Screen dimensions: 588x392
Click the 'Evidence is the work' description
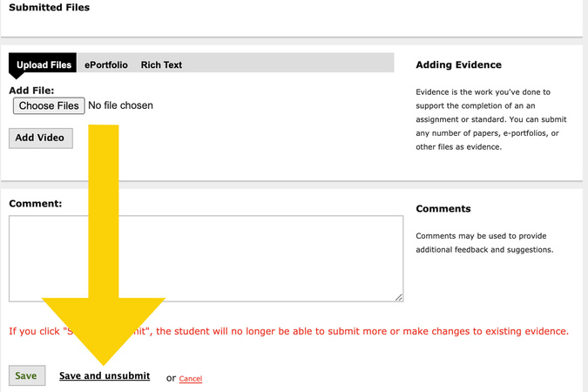click(491, 119)
